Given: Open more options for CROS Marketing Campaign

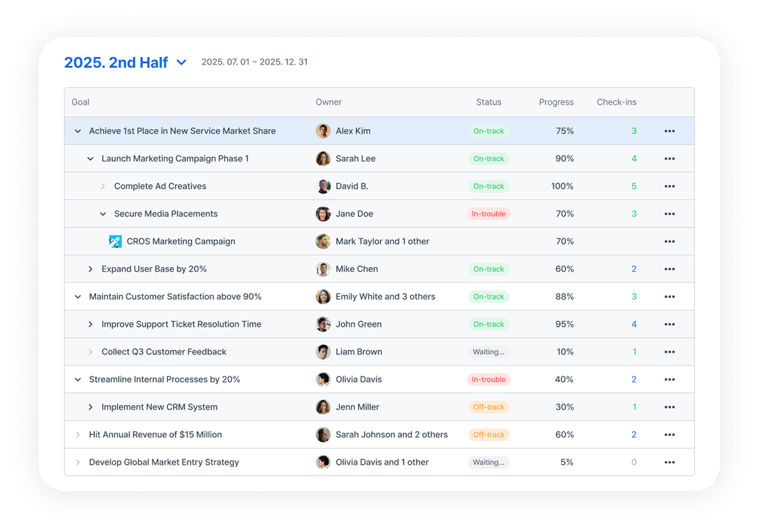Looking at the screenshot, I should pyautogui.click(x=669, y=241).
